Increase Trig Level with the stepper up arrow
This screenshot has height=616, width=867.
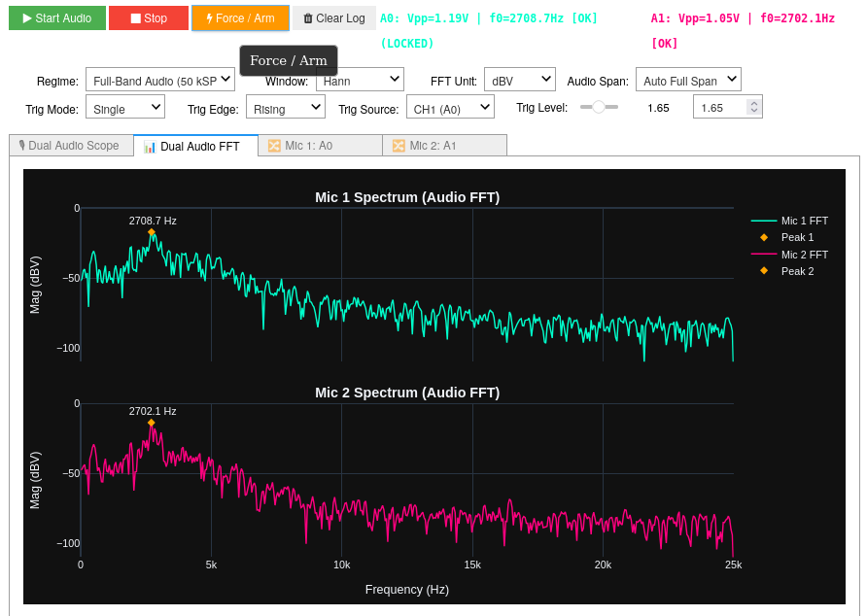tap(753, 103)
